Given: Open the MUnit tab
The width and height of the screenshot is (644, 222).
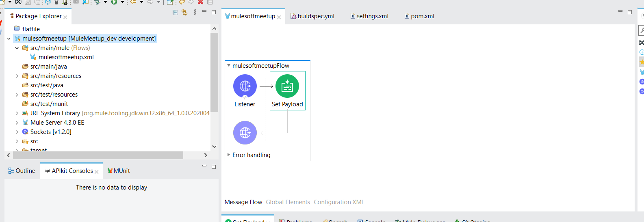Looking at the screenshot, I should point(119,171).
